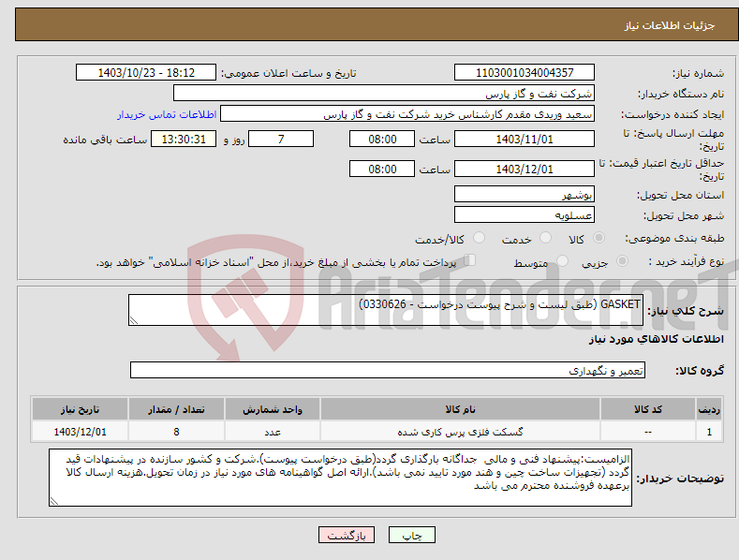The image size is (739, 560).
Task: Click the need number field 1103001034004357
Action: pos(525,73)
